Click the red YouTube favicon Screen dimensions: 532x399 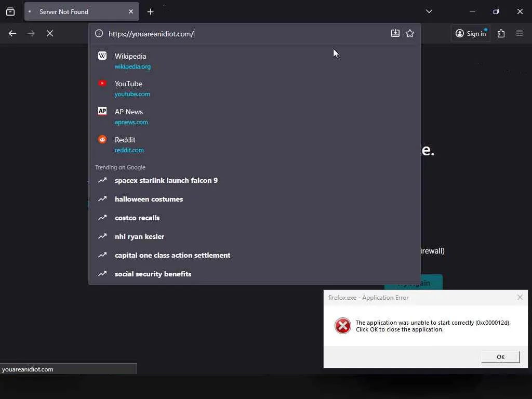[102, 83]
